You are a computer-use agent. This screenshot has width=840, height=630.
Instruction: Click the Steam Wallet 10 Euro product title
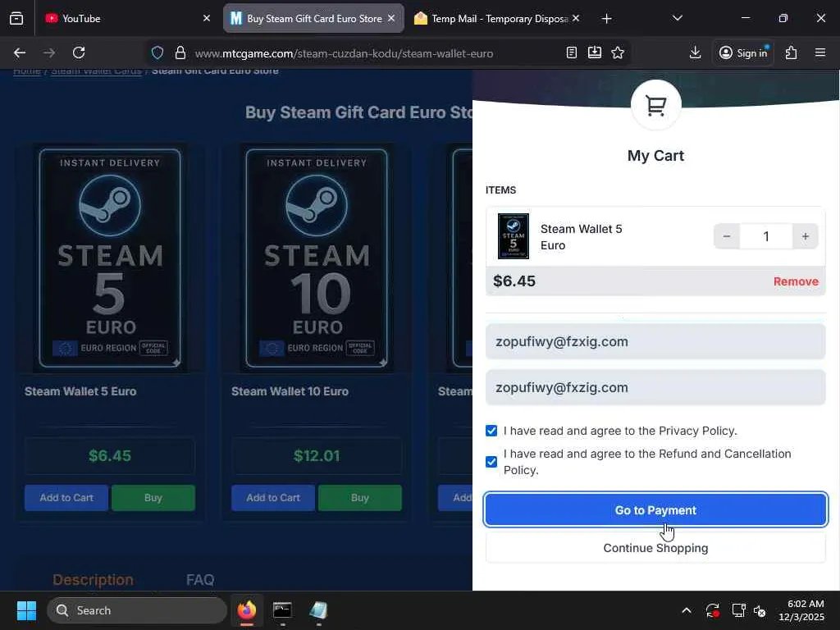(x=290, y=391)
